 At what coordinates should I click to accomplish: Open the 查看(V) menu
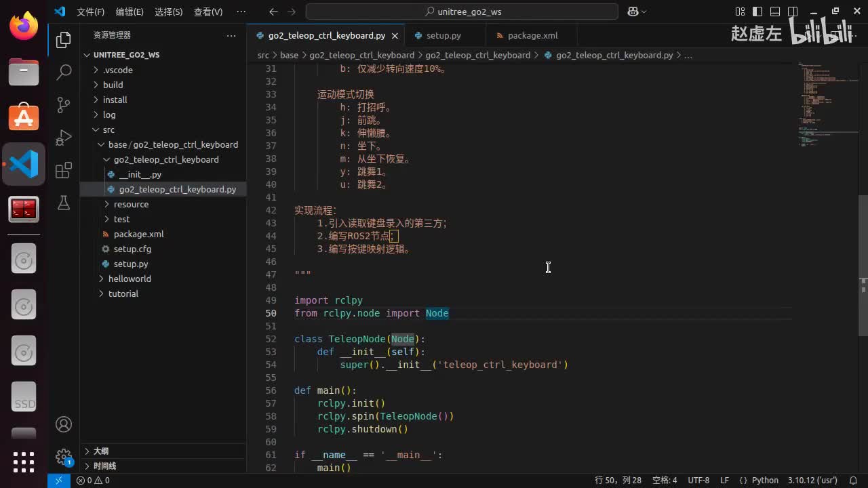[x=208, y=12]
